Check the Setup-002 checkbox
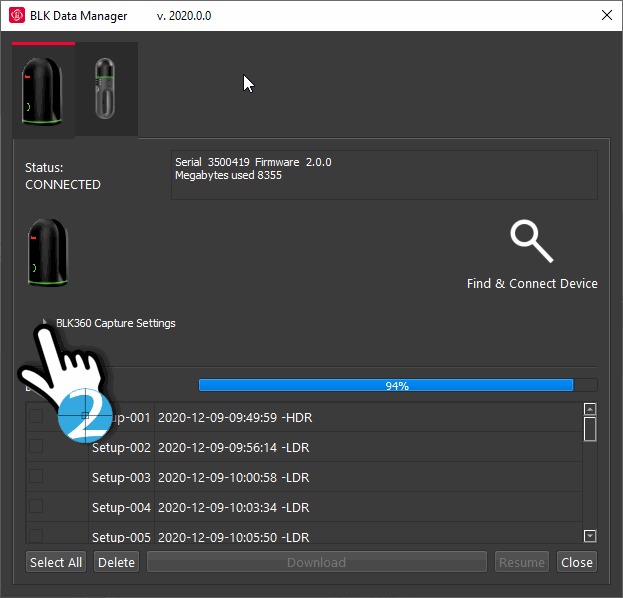Screen dimensions: 623x598 pyautogui.click(x=36, y=446)
